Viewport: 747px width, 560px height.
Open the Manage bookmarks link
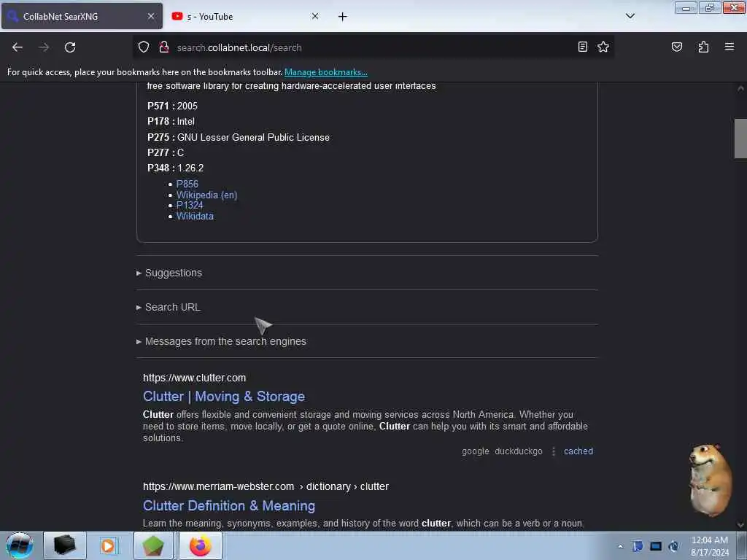(x=326, y=72)
